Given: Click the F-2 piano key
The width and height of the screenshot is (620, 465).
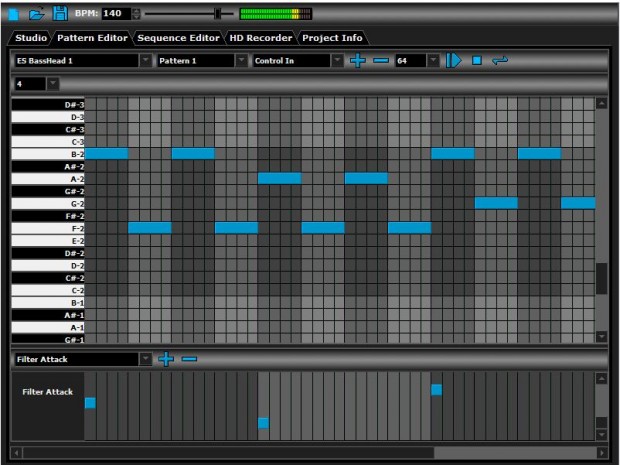Looking at the screenshot, I should tap(48, 228).
